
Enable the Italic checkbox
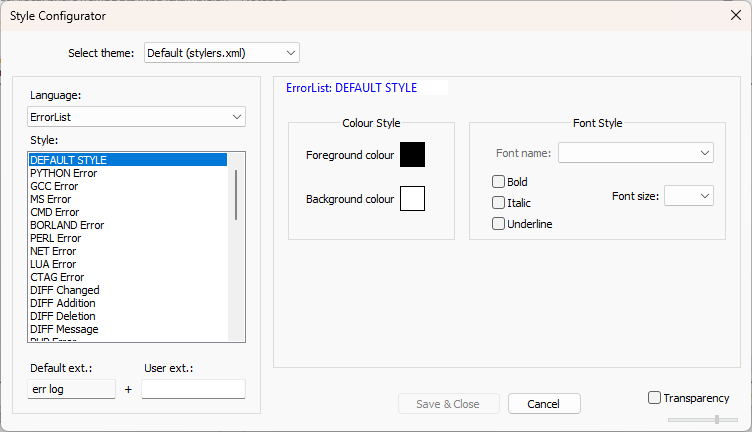pos(498,203)
